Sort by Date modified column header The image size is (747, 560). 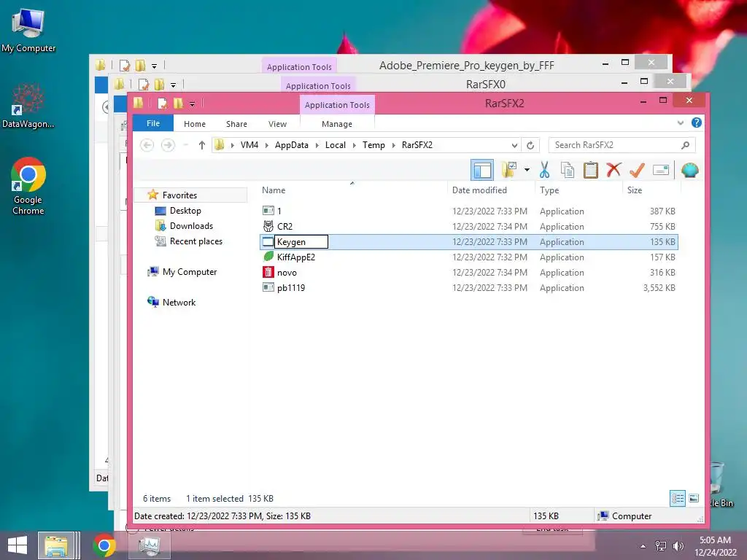[479, 190]
